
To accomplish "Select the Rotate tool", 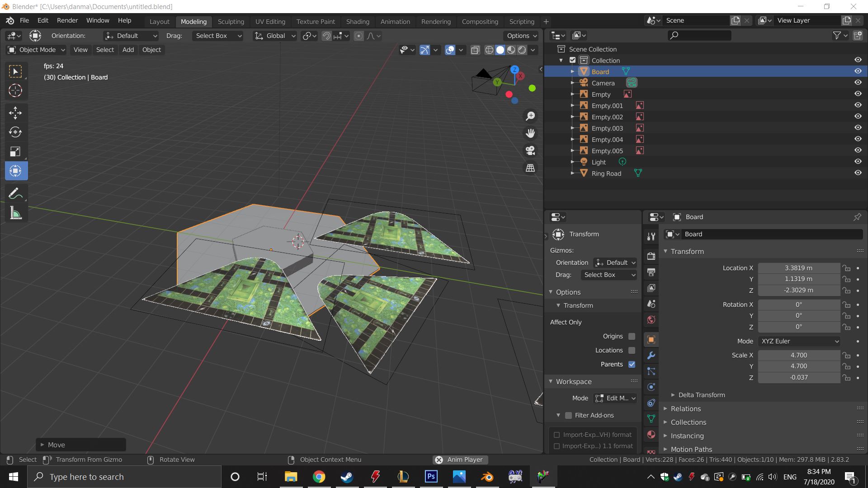I will click(15, 132).
